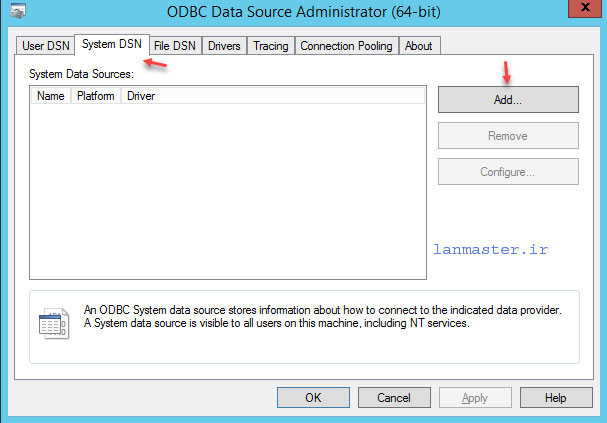Click the ODBC application icon in title bar

18,10
